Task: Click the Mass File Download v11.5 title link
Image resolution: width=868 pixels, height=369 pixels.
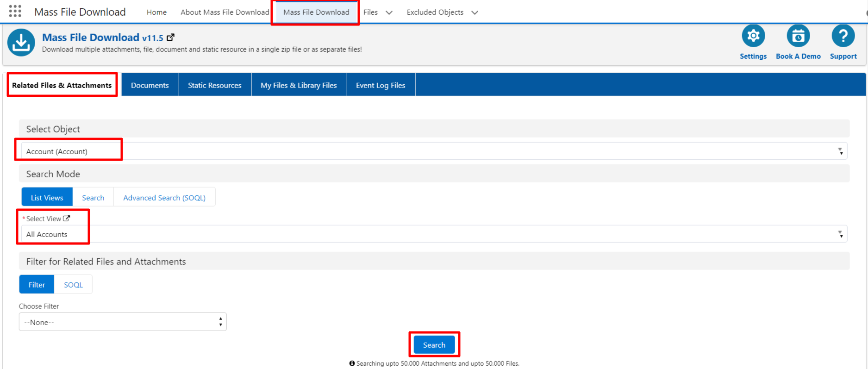Action: (x=103, y=38)
